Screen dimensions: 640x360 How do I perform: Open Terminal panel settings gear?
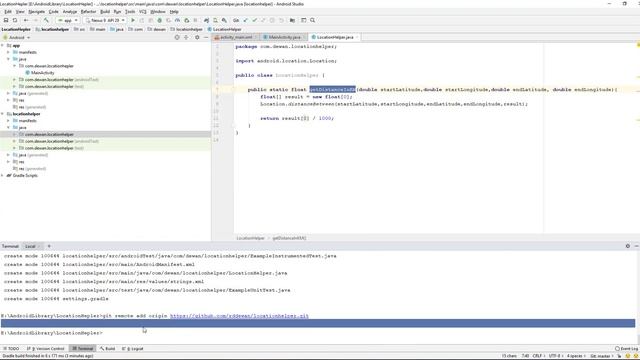[628, 246]
